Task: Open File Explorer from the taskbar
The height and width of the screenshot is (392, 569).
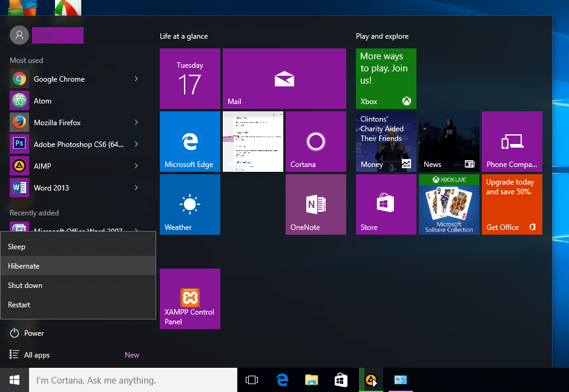Action: pos(311,380)
